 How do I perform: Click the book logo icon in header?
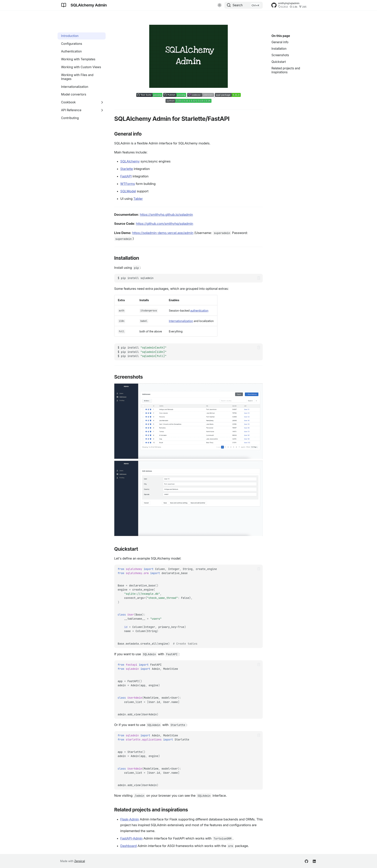click(64, 5)
